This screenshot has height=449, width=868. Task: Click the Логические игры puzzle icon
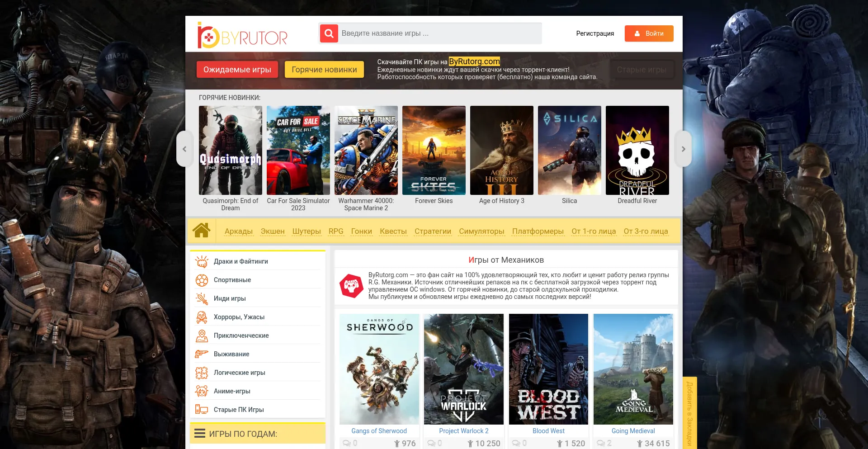click(x=202, y=373)
